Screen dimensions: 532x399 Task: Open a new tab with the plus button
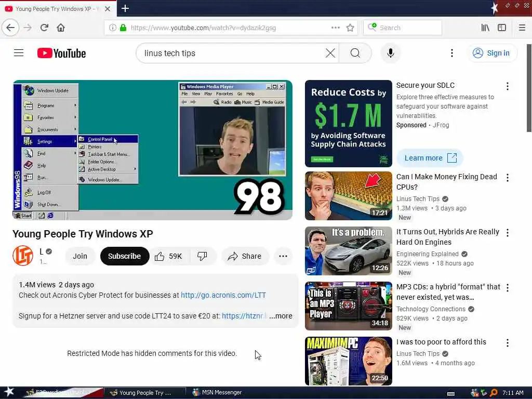[125, 8]
